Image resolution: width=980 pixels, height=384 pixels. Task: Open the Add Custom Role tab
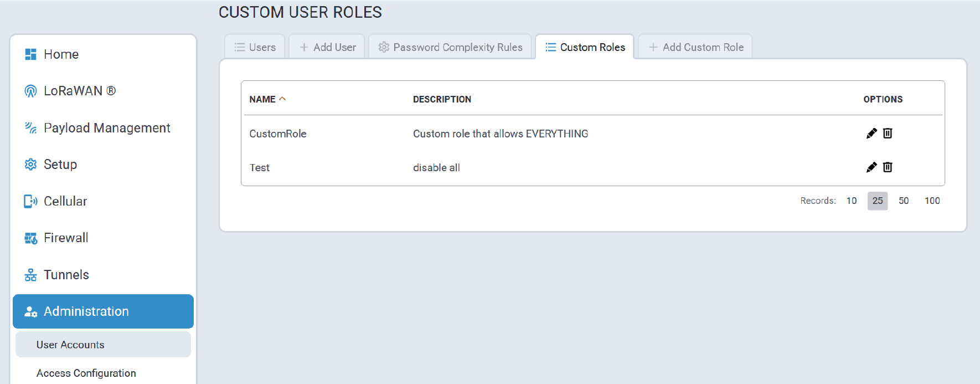[696, 47]
